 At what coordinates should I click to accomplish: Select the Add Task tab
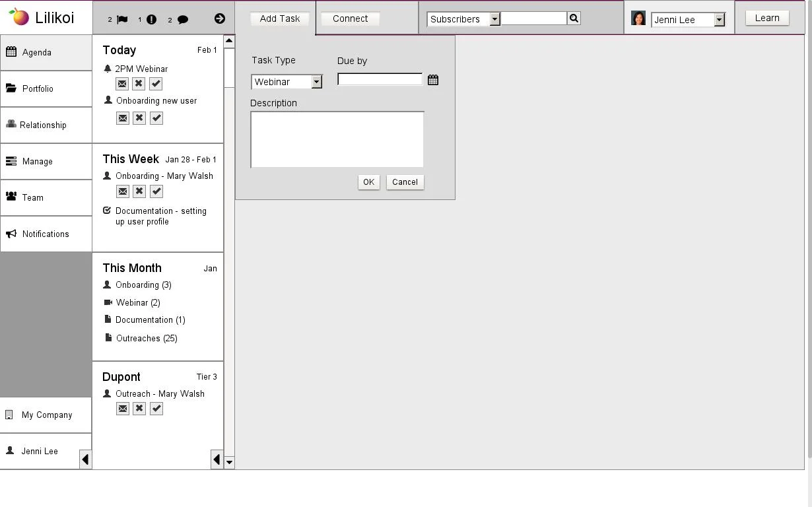279,18
